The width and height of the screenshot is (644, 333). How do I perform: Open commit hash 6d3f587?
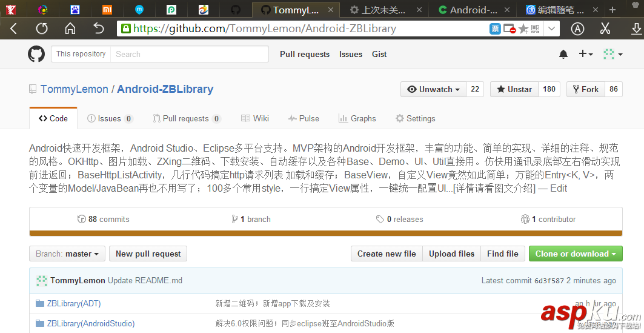pos(549,281)
